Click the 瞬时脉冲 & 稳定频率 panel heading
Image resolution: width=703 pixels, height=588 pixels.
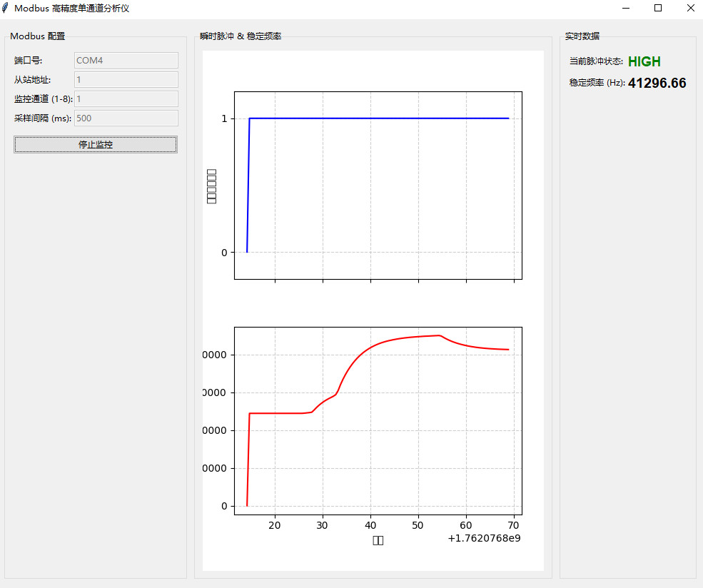click(241, 36)
